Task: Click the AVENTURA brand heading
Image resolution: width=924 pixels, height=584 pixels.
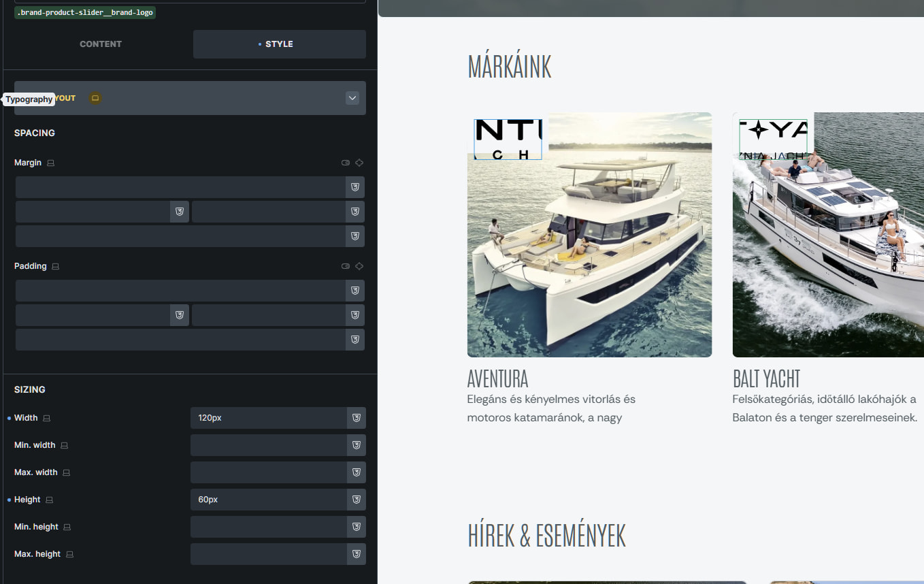Action: pyautogui.click(x=497, y=378)
